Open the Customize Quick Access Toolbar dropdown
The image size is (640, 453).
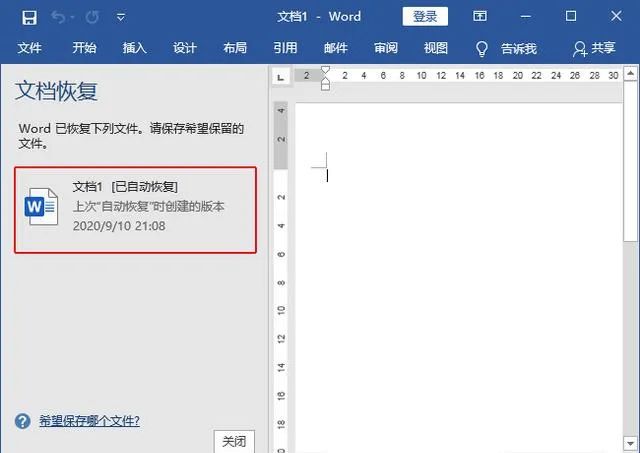click(x=121, y=17)
